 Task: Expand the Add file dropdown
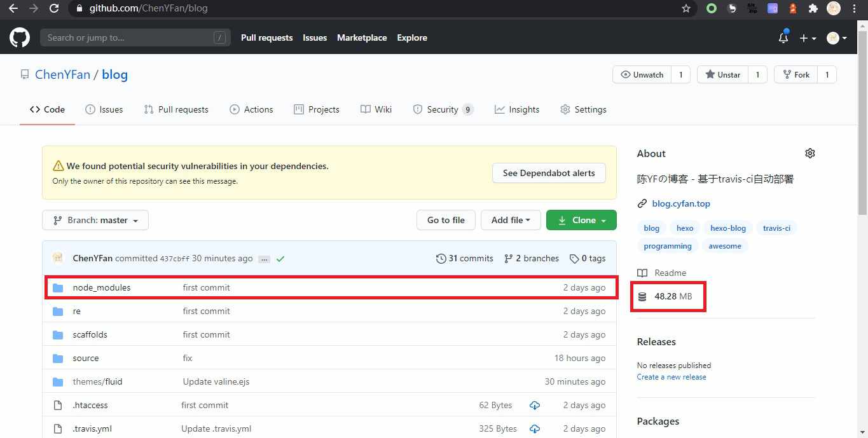511,220
